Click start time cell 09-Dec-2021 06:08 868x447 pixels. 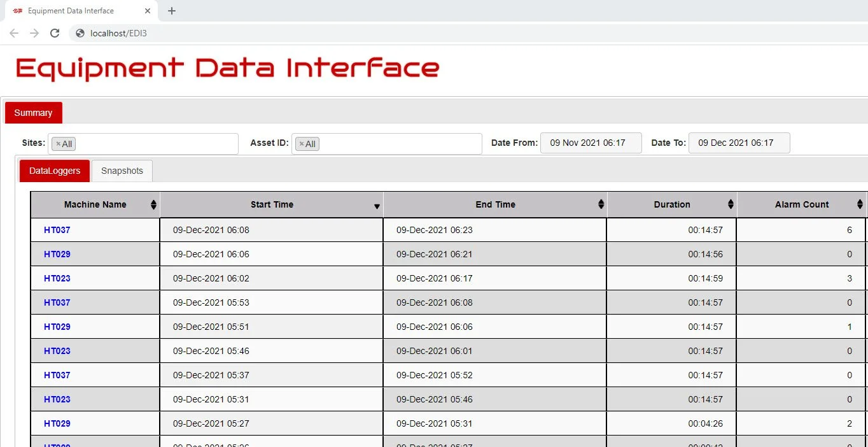(272, 230)
